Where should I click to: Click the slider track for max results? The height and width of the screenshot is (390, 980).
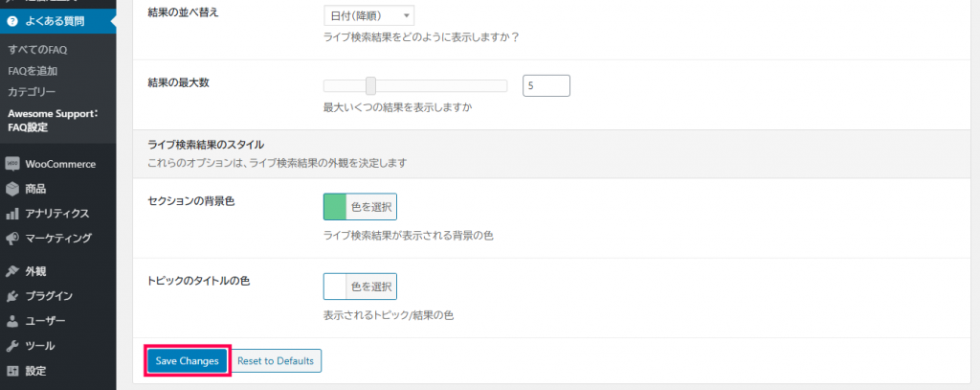[415, 86]
